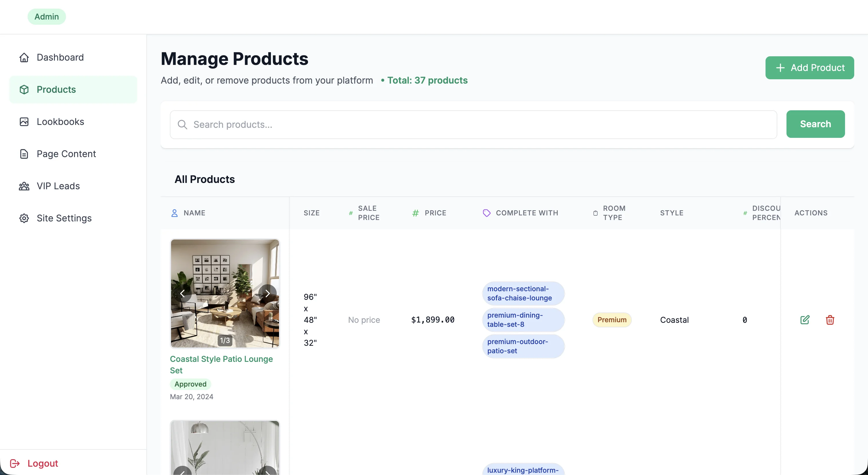
Task: Click the Page Content document icon
Action: 24,154
